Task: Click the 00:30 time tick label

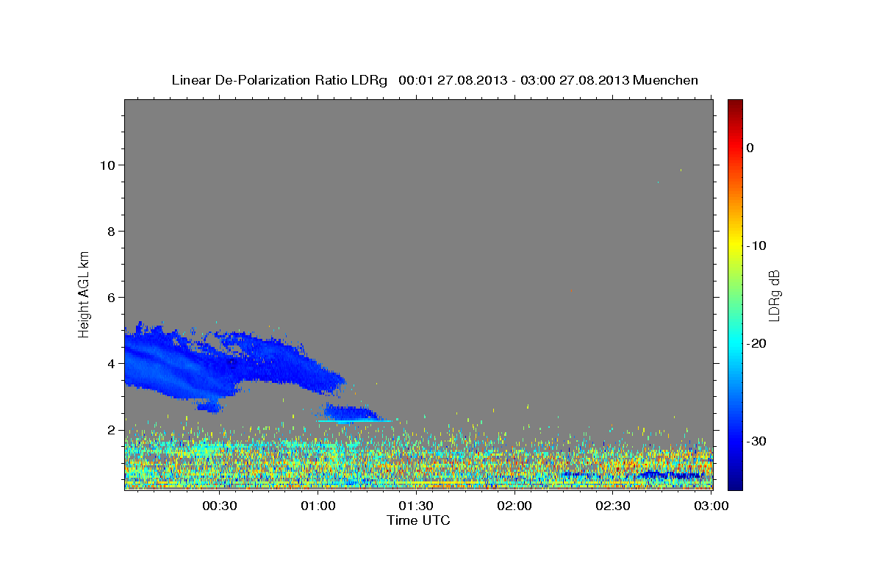Action: click(220, 506)
